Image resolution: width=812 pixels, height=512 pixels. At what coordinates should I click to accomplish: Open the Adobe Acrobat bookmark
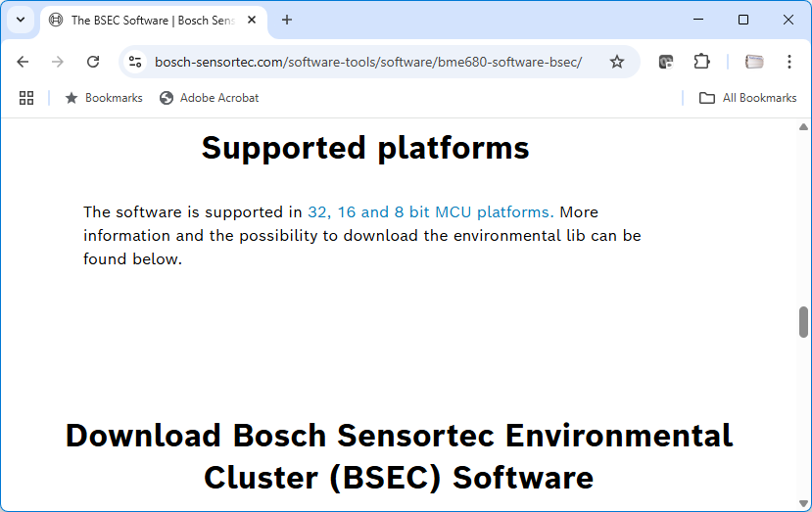coord(209,98)
